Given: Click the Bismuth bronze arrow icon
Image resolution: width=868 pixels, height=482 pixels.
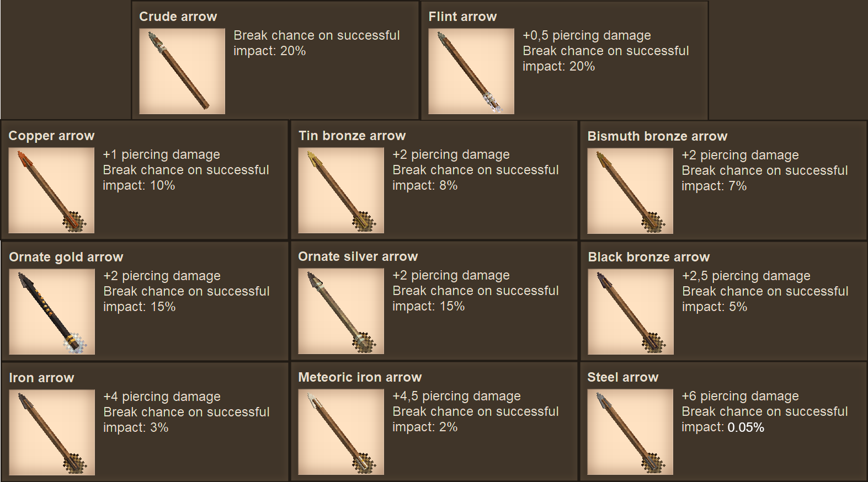Looking at the screenshot, I should 630,191.
